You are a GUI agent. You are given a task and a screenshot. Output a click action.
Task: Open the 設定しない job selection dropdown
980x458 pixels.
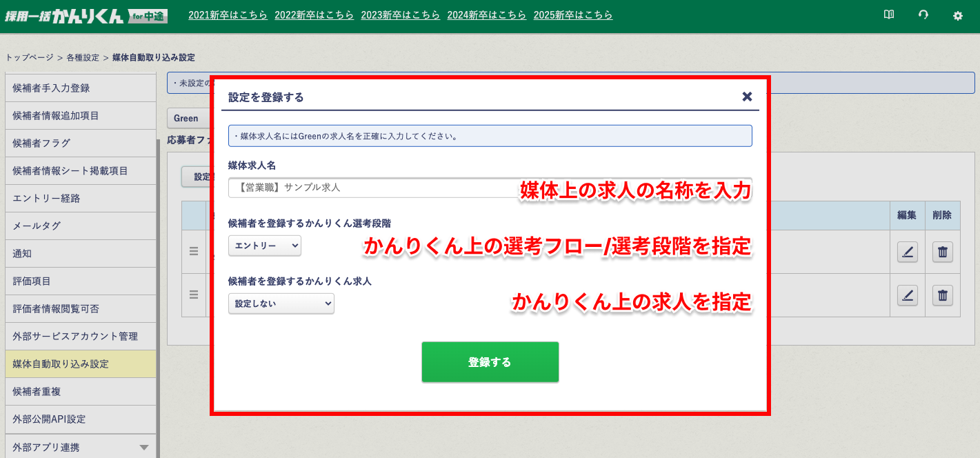click(281, 303)
